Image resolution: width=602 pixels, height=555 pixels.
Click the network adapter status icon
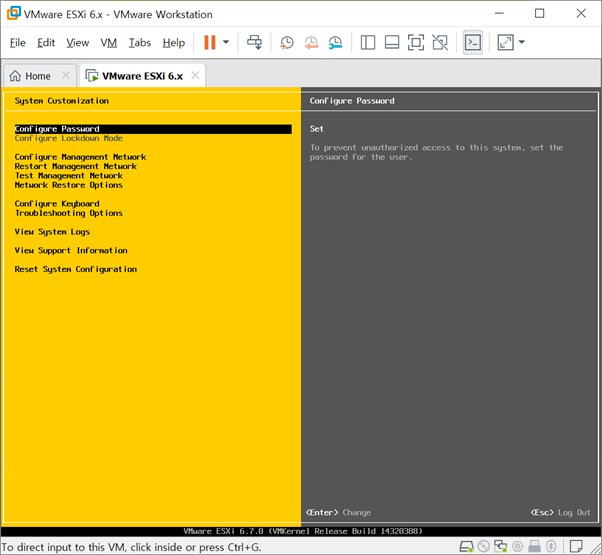click(x=500, y=546)
